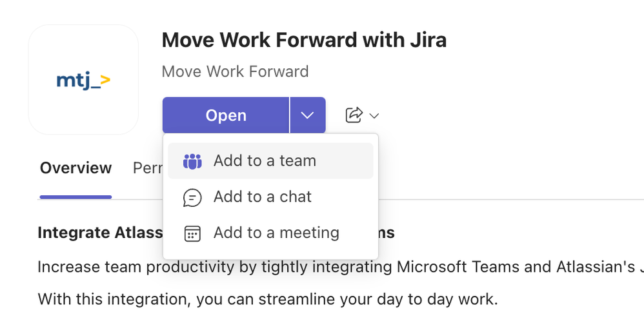Click the purple Open button

pos(225,115)
